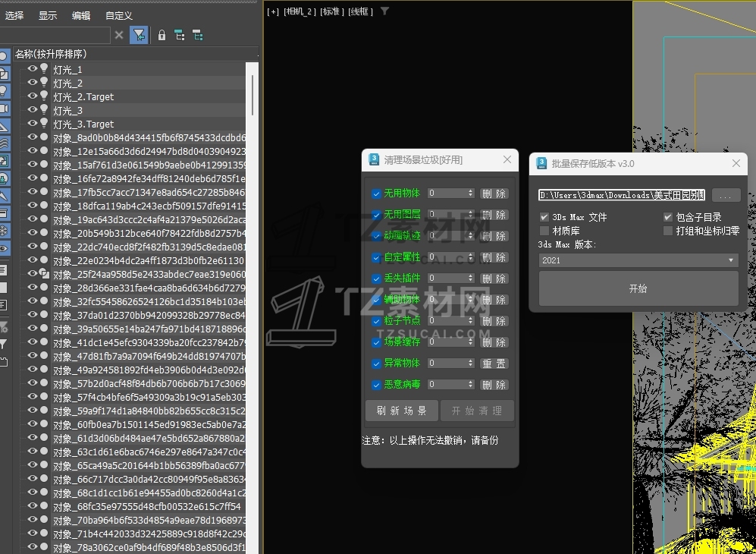
Task: Click the first hierarchy tree icon beside the lock
Action: [180, 35]
